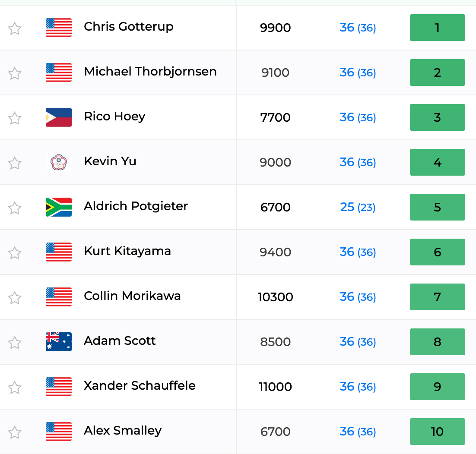Viewport: 476px width, 454px height.
Task: Click the star beside Kevin Yu
Action: click(x=15, y=163)
